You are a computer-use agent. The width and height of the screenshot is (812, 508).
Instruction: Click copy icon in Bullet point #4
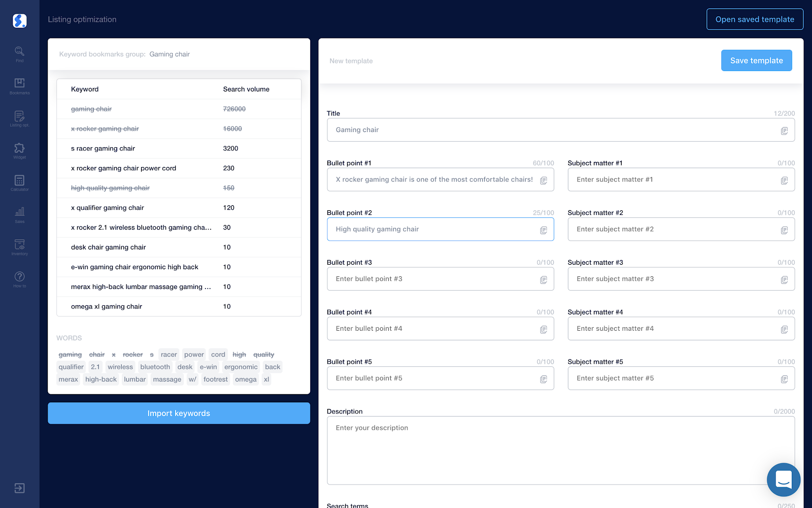click(544, 330)
